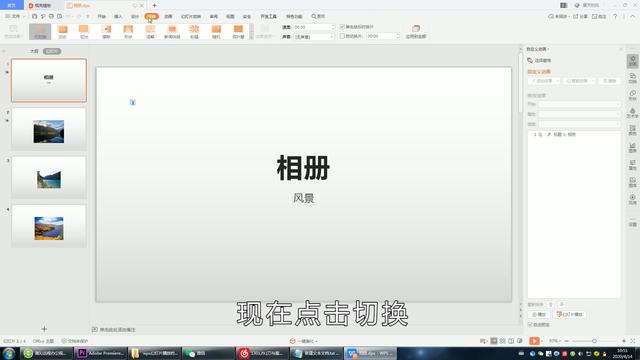Open the water-drop sidebar panel icon

[633, 113]
